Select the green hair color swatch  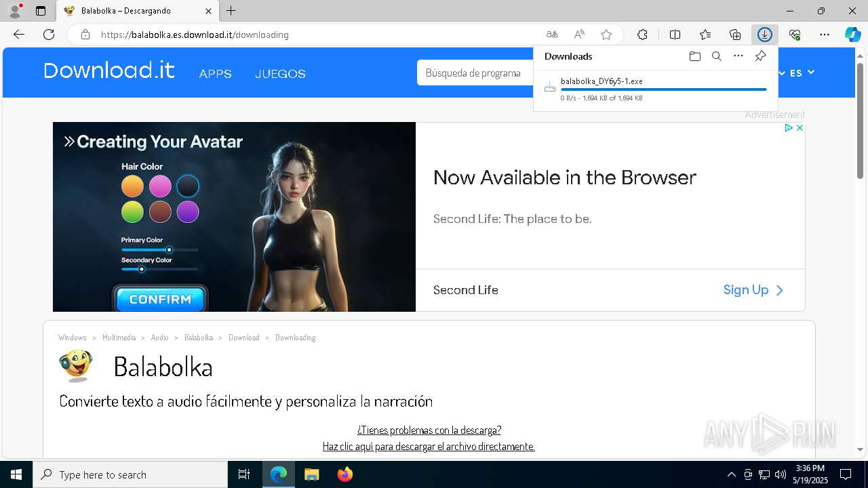132,211
